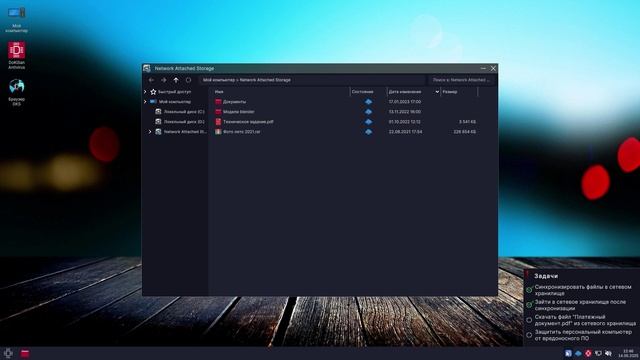Screen dimensions: 640x360
Task: Click the taskbar clock and date
Action: (x=628, y=353)
